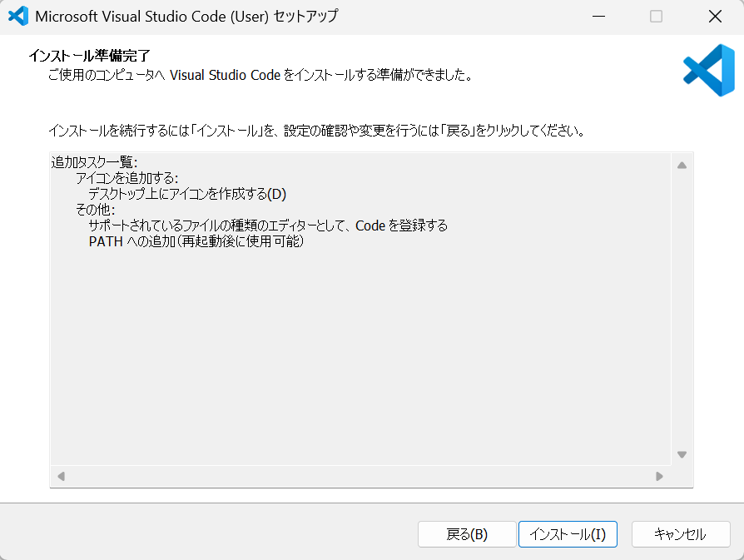
Task: Click the small VS Code icon in title bar
Action: (17, 17)
